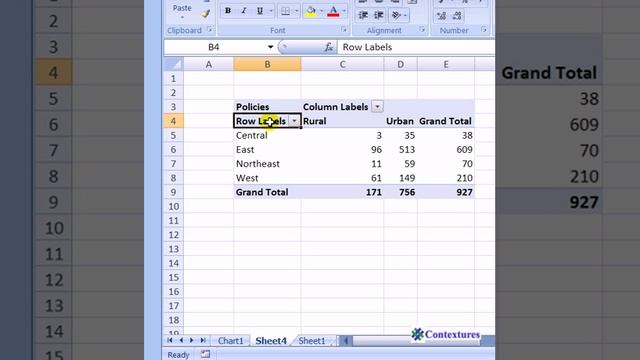Image resolution: width=640 pixels, height=360 pixels.
Task: Select the Rural column heading cell
Action: pyautogui.click(x=342, y=121)
